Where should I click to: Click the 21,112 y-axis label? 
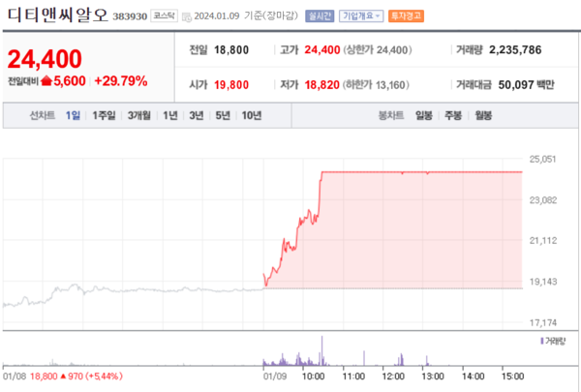pos(543,241)
